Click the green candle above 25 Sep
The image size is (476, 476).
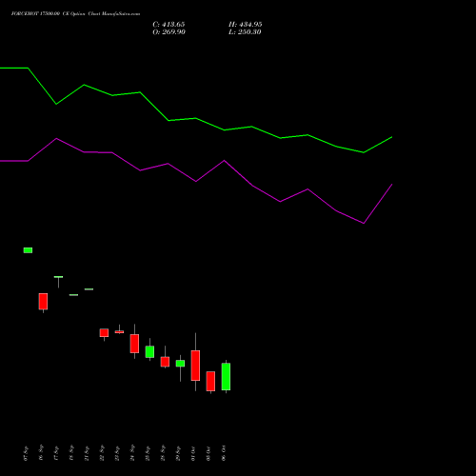click(x=149, y=352)
